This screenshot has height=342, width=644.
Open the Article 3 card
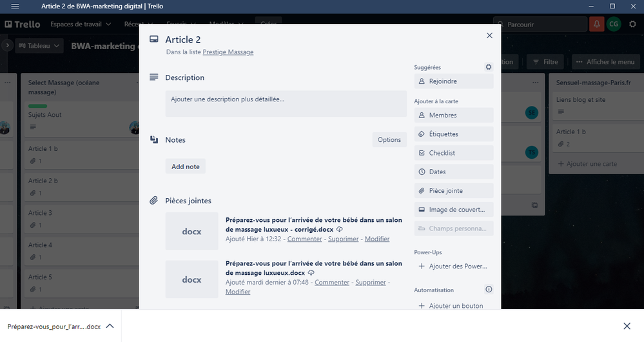point(82,218)
